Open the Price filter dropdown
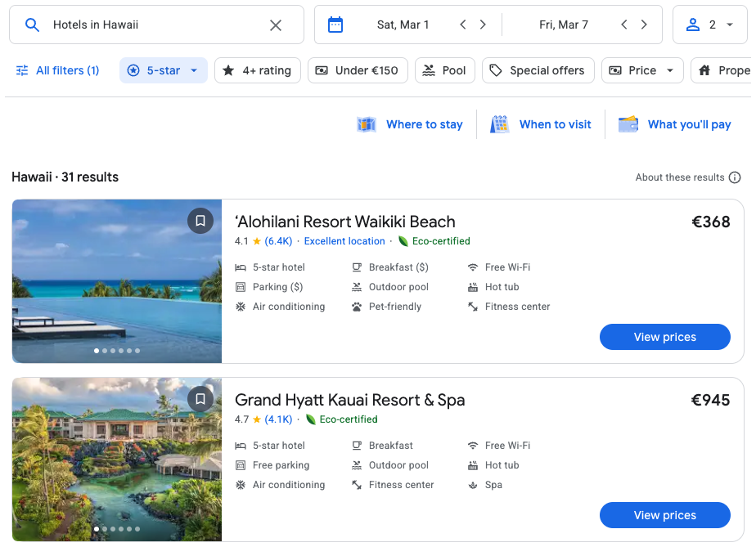756x547 pixels. coord(642,70)
